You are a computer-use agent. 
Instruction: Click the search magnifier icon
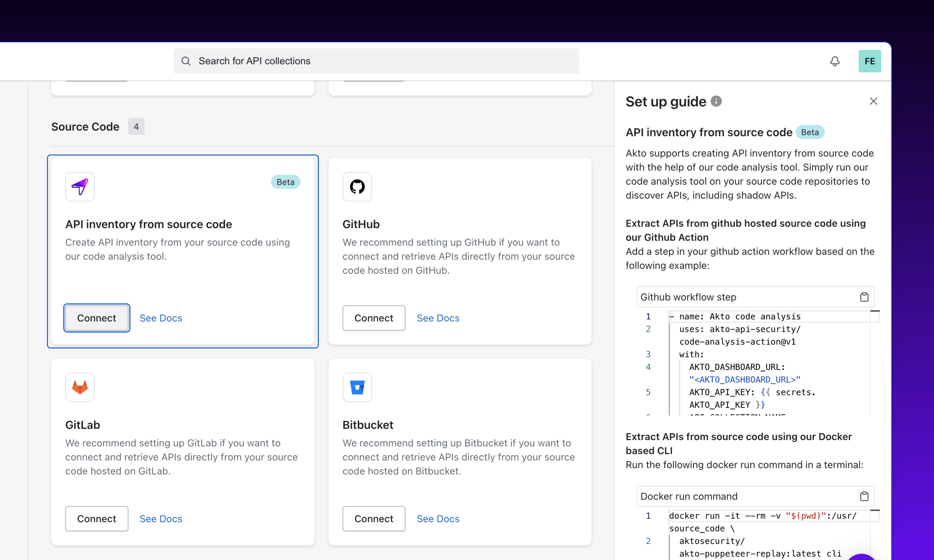click(x=186, y=61)
